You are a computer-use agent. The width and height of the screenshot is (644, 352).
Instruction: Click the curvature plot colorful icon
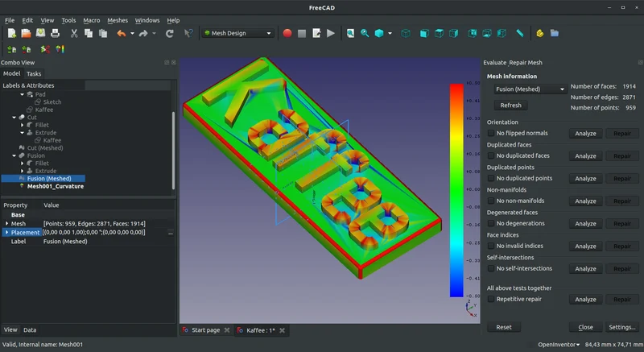[60, 49]
